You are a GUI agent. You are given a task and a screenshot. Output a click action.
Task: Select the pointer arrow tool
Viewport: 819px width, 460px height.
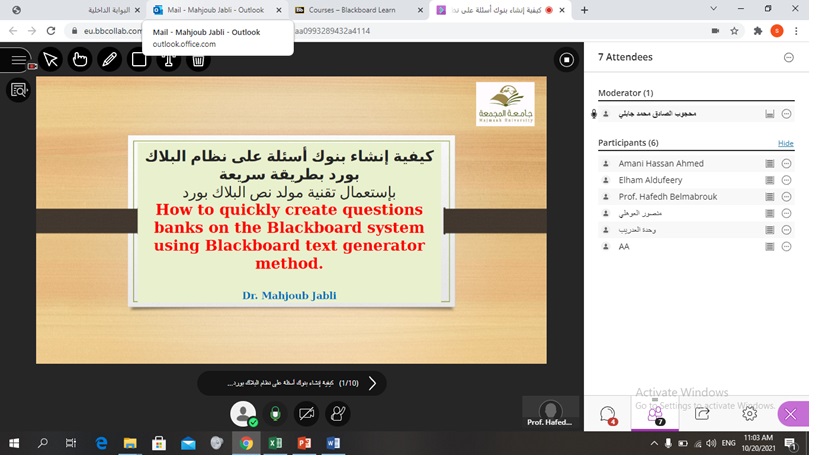coord(51,60)
